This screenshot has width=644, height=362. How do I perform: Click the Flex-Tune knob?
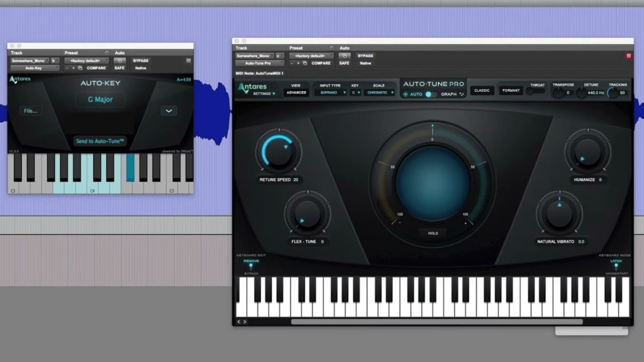pyautogui.click(x=307, y=214)
